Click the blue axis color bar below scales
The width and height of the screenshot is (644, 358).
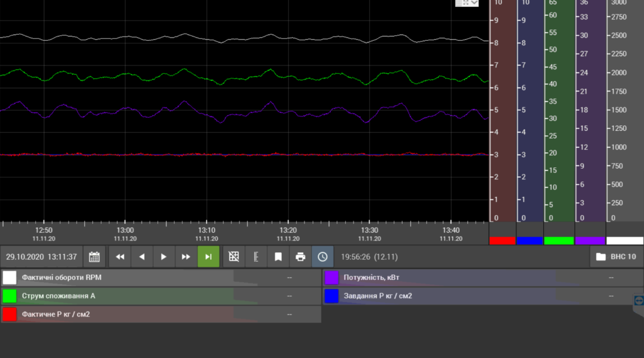tap(530, 241)
